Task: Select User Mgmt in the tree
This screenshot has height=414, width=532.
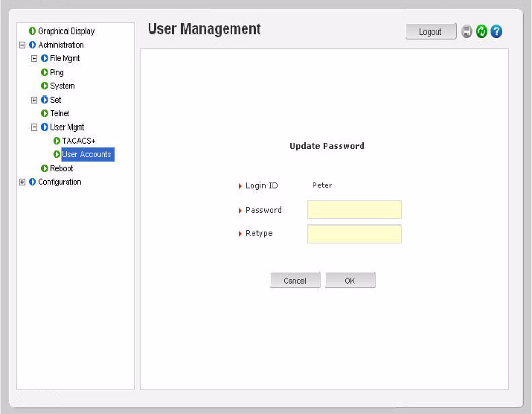Action: [x=67, y=127]
